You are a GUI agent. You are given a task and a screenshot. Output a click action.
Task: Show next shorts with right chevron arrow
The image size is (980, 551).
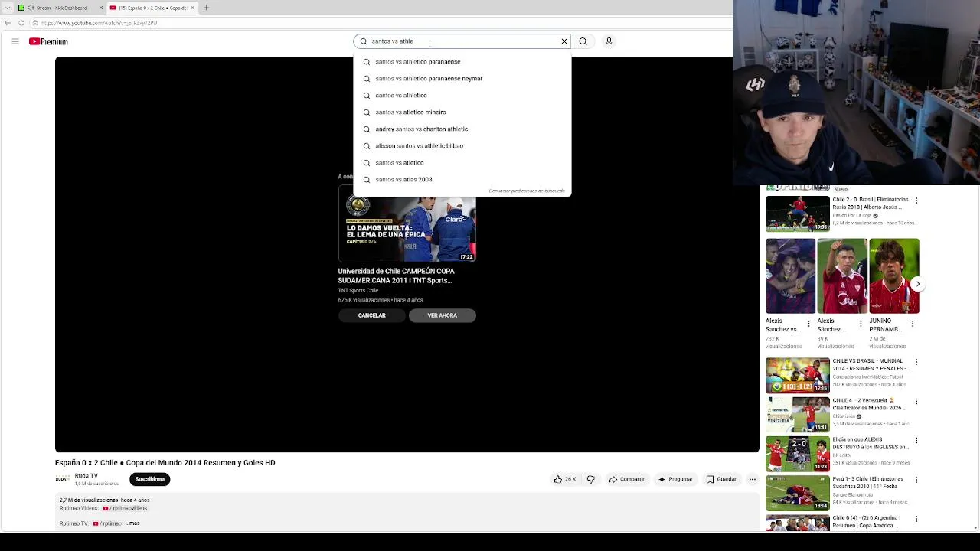tap(918, 284)
